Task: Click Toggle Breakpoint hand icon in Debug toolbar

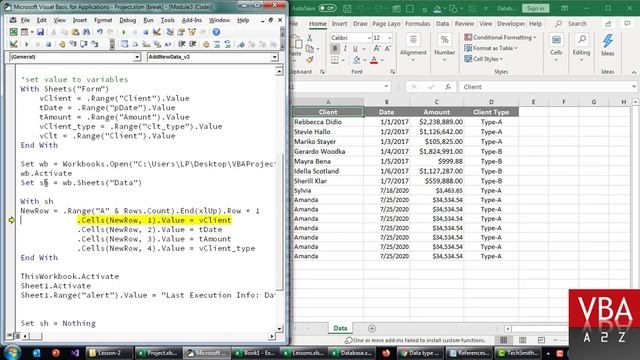Action: point(62,44)
